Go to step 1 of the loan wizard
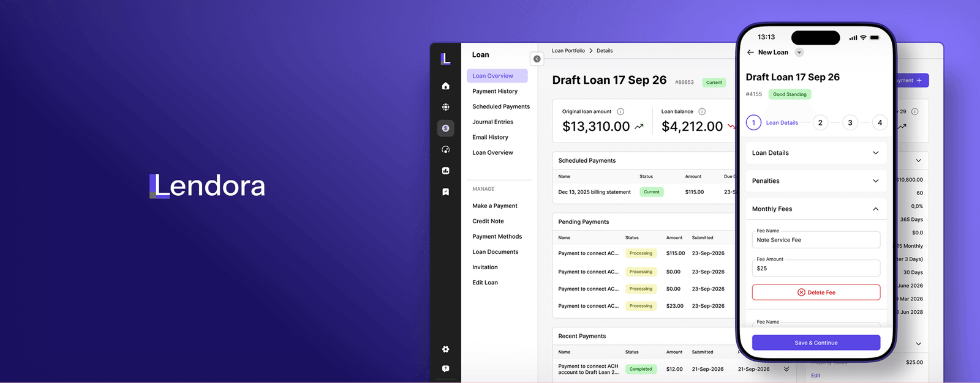 (753, 123)
